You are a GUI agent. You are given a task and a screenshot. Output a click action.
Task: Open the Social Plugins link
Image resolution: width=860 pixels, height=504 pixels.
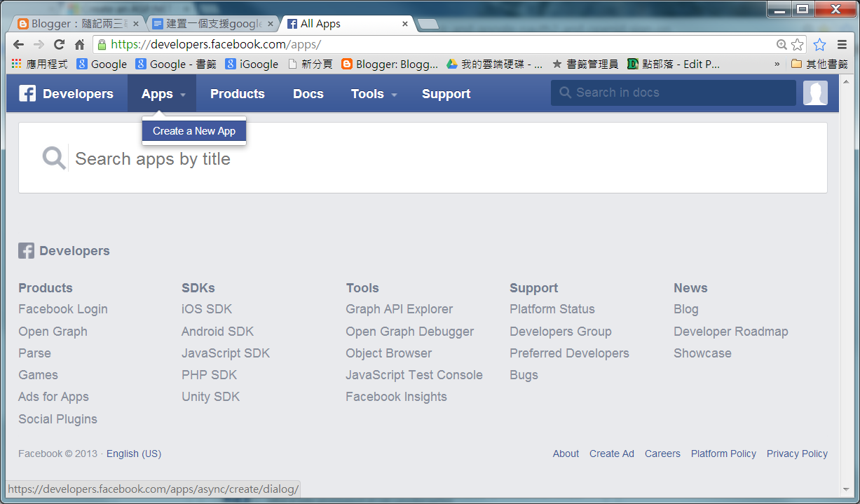[57, 419]
